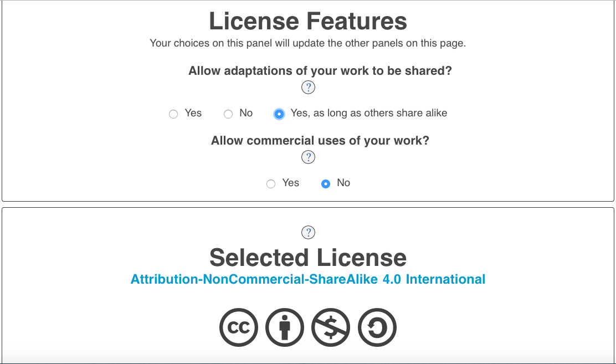Click the Attribution person icon

[284, 327]
